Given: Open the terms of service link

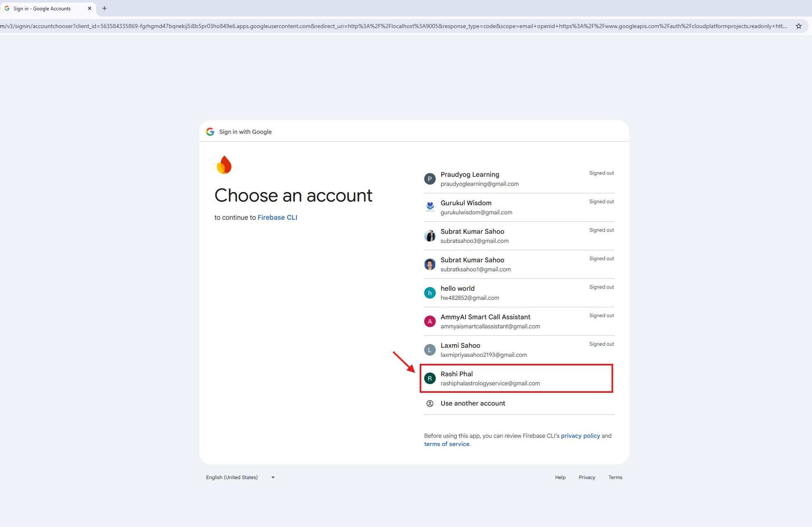Looking at the screenshot, I should tap(446, 444).
